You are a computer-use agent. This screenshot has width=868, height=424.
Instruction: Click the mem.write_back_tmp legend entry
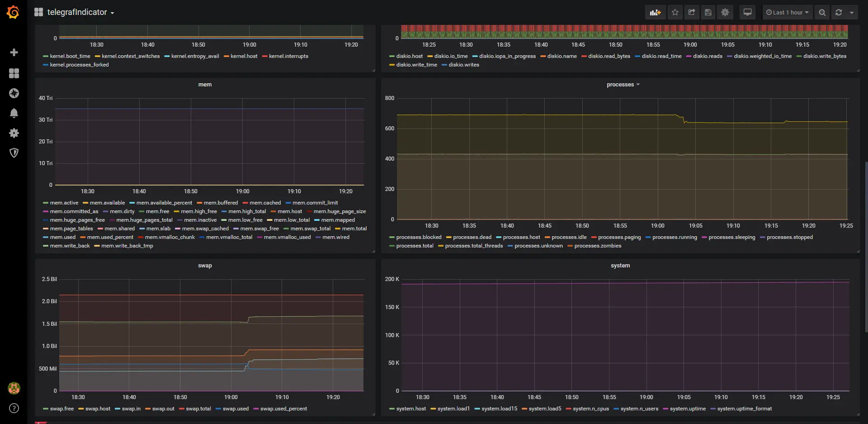tap(127, 246)
